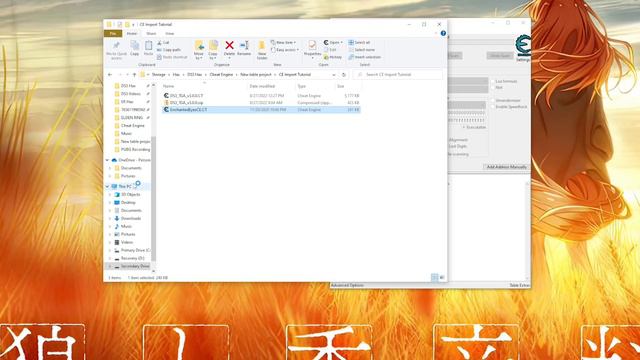Image resolution: width=640 pixels, height=360 pixels.
Task: Click Add Address Manually button
Action: click(507, 167)
